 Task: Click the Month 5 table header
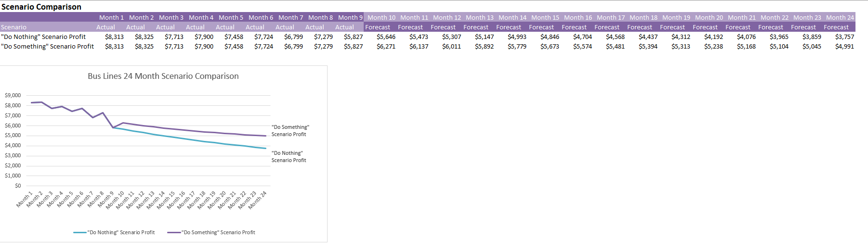231,18
